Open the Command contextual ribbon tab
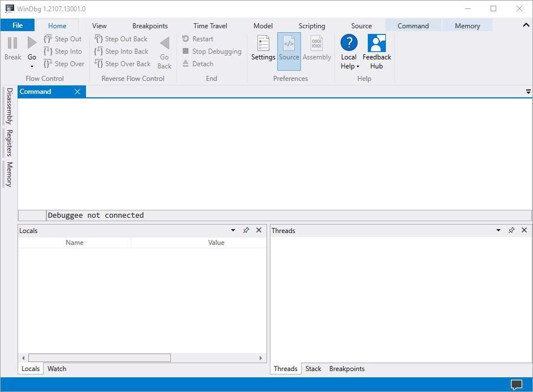Image resolution: width=533 pixels, height=392 pixels. tap(413, 26)
